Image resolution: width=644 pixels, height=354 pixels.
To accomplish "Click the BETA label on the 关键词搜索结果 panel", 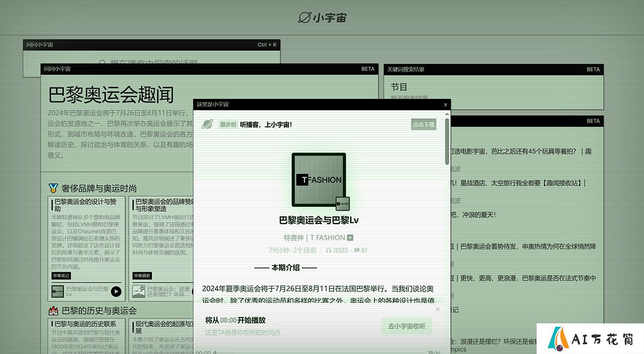I will (x=593, y=69).
